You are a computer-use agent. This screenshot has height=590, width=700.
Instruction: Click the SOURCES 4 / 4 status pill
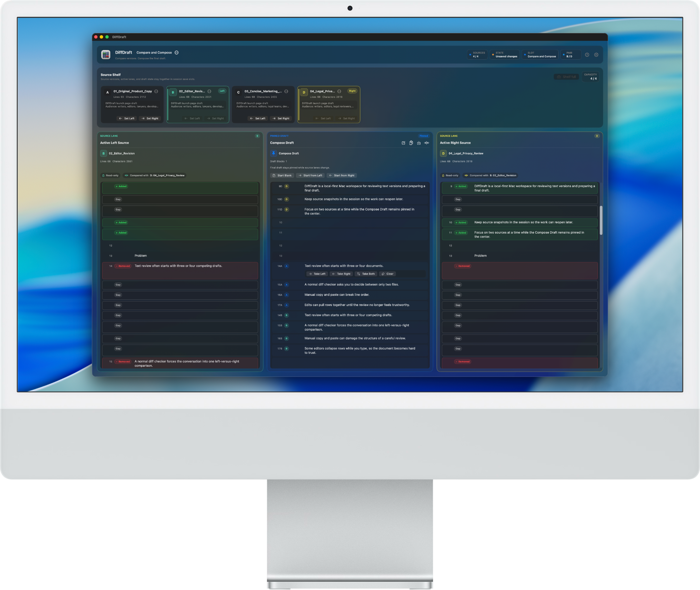477,54
